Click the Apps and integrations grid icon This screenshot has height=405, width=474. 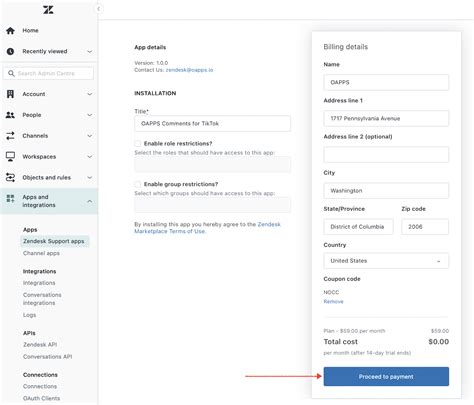pos(10,199)
